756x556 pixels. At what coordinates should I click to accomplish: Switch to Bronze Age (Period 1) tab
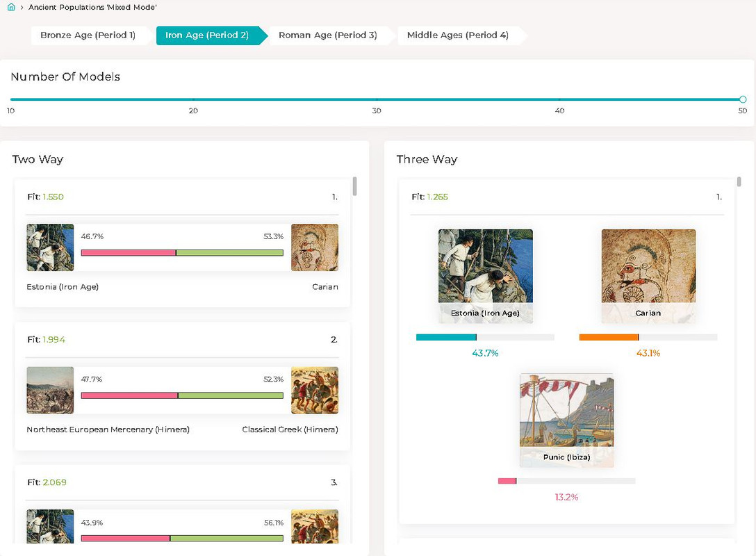pyautogui.click(x=88, y=35)
